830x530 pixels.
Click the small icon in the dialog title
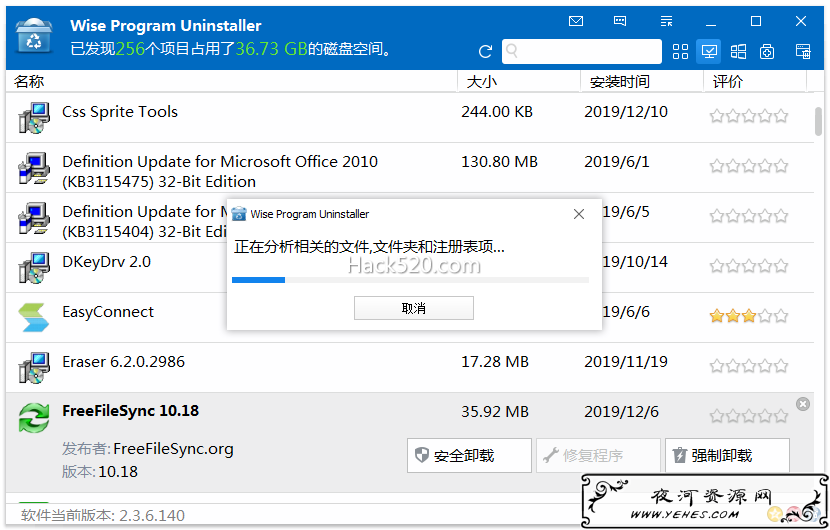pos(239,214)
